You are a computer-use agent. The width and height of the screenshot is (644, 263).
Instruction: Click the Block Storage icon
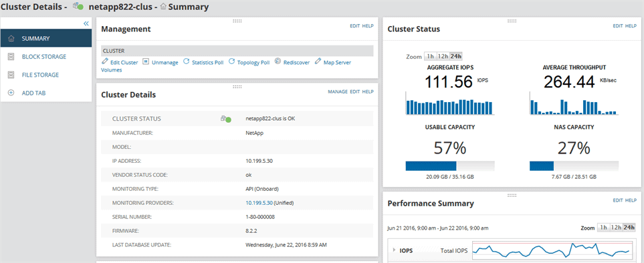click(x=11, y=57)
